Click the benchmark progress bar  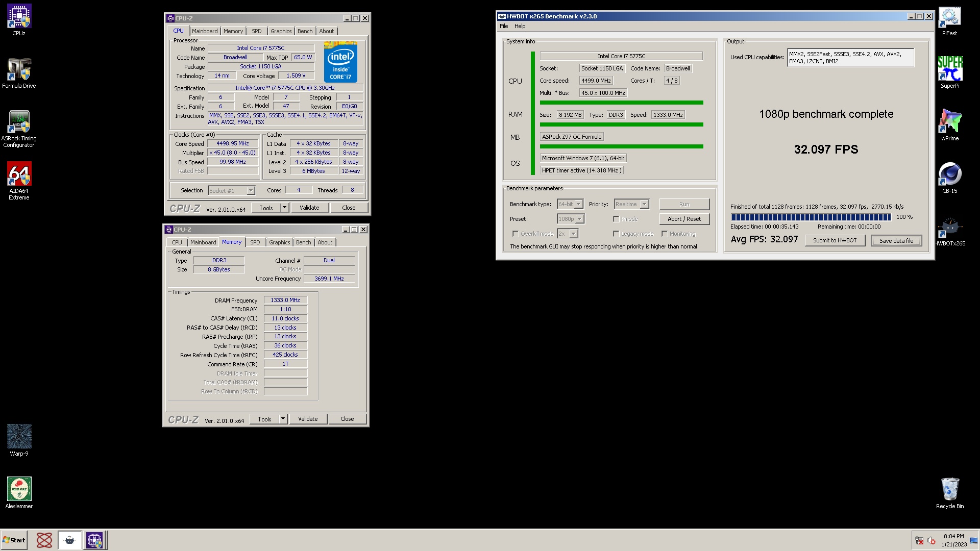click(x=811, y=217)
